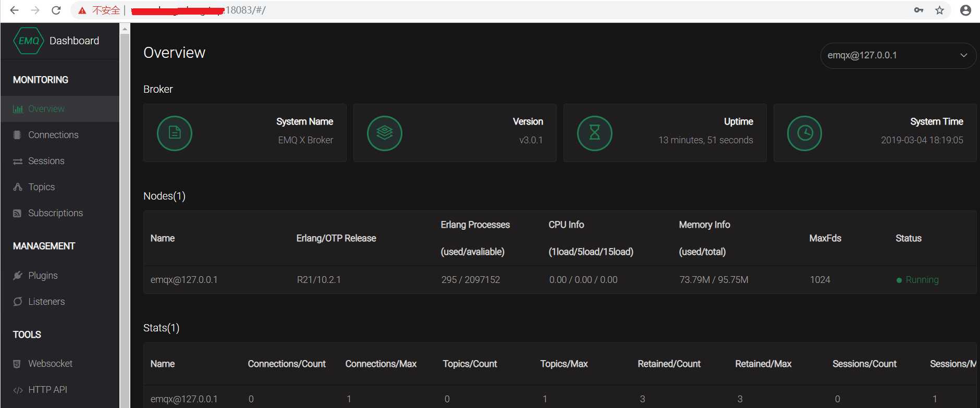Open the Websocket tool page
980x408 pixels.
tap(60, 364)
